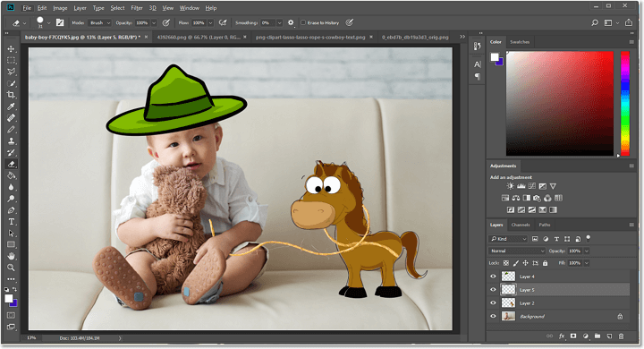This screenshot has height=349, width=644.
Task: Open the Window menu
Action: click(190, 8)
